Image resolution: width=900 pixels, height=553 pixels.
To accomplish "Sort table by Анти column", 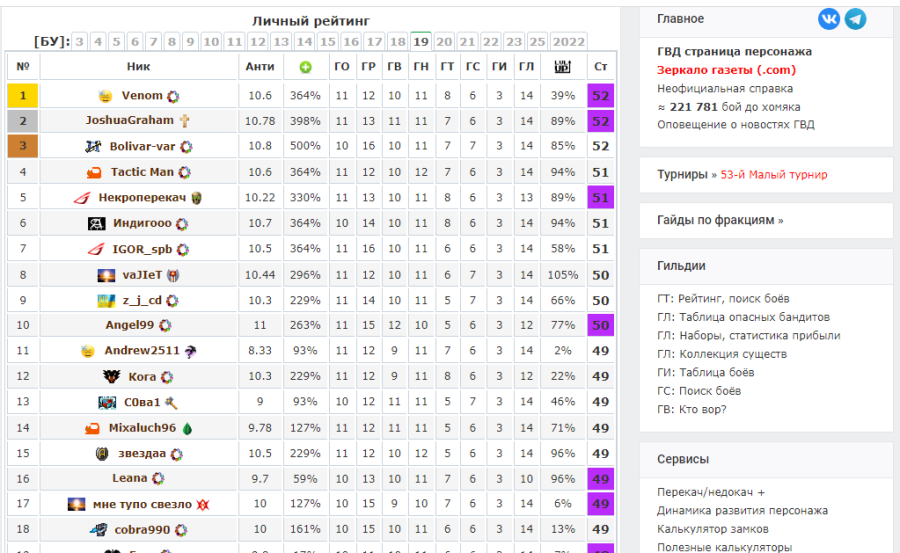I will tap(260, 67).
